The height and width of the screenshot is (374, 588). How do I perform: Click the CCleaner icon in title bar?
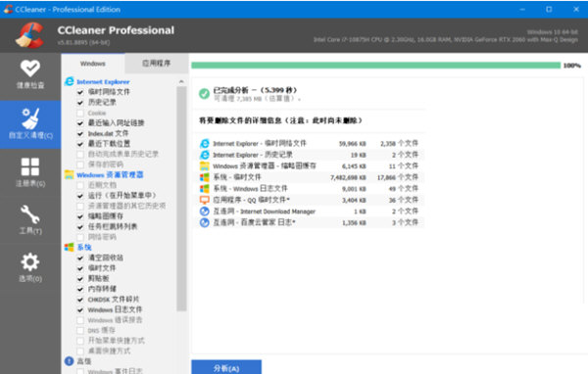[8, 9]
